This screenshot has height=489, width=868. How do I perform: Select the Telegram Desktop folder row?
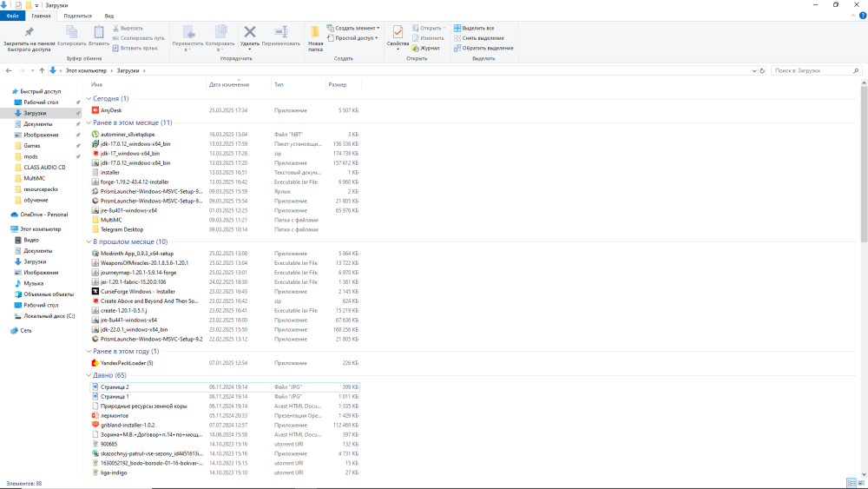(226, 230)
